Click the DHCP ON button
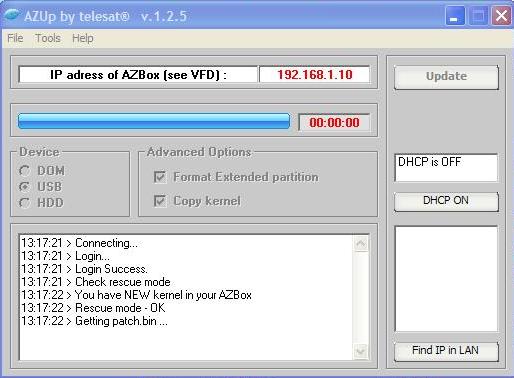Screen dimensions: 514x378 [x=446, y=201]
